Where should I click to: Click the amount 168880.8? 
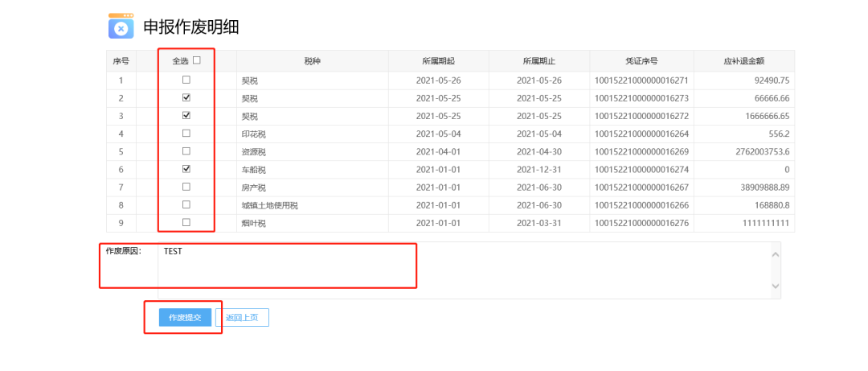(774, 205)
